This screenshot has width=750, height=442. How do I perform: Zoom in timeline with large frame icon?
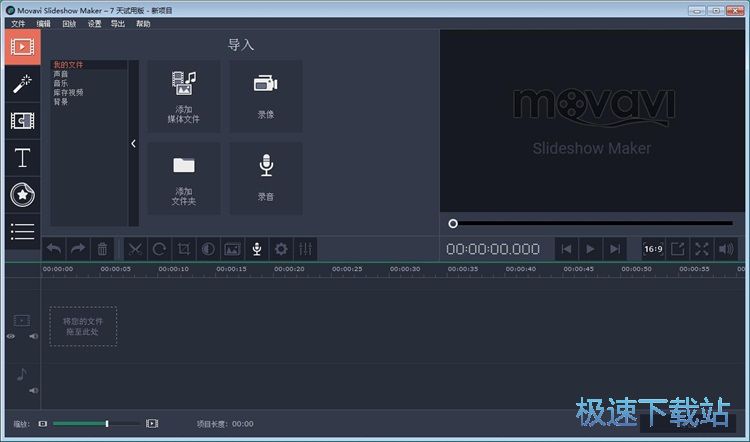click(x=152, y=423)
